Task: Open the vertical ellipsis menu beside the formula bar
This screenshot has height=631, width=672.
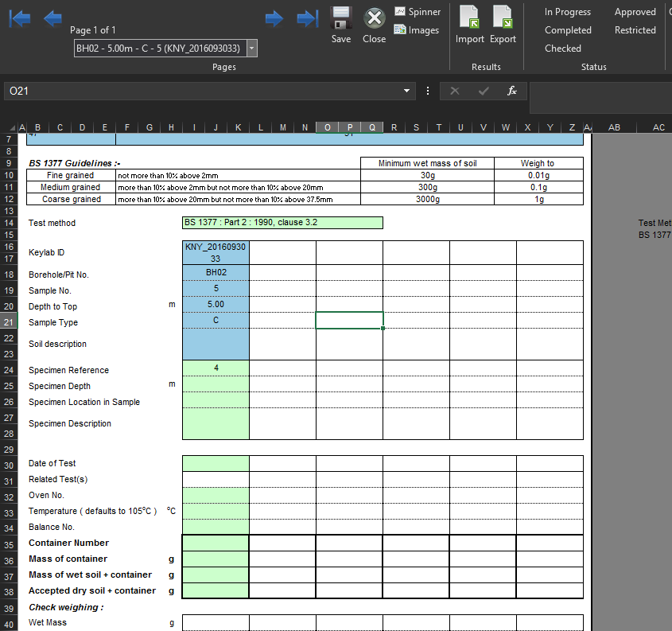Action: click(427, 91)
